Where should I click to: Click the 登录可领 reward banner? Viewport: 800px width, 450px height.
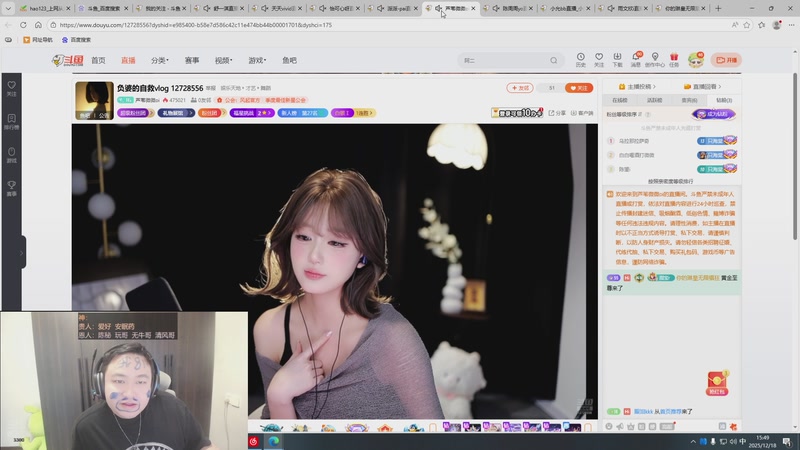(517, 112)
